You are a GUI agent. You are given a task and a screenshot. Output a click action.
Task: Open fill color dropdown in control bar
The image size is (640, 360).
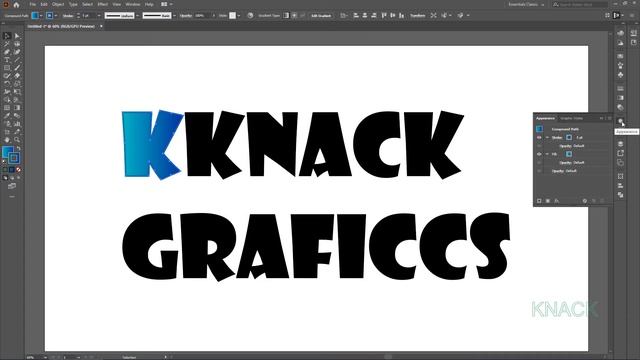tap(41, 16)
